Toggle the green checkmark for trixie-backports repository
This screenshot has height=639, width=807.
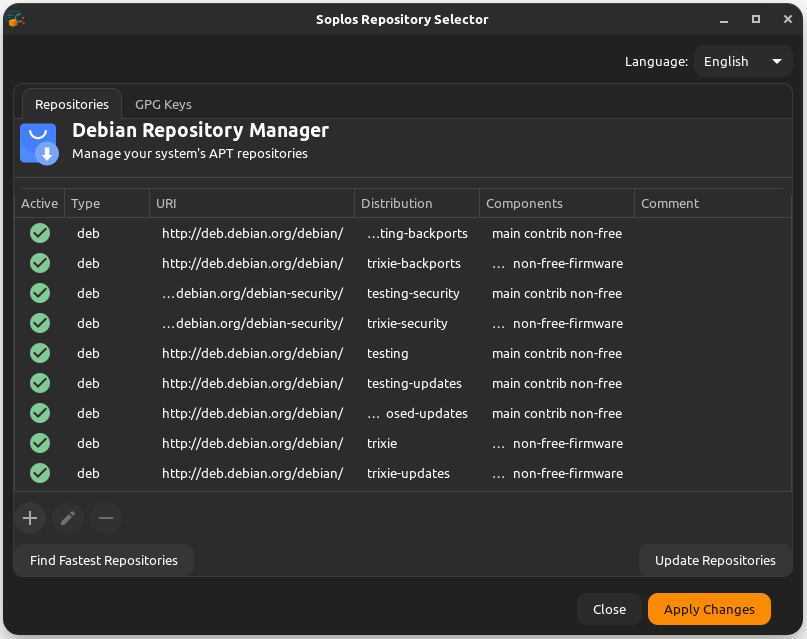39,263
